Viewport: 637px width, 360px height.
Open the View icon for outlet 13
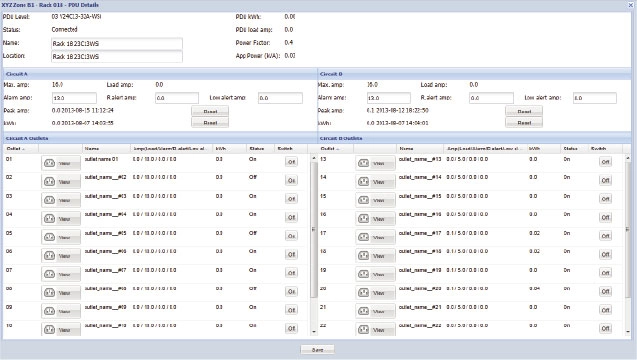coord(375,163)
